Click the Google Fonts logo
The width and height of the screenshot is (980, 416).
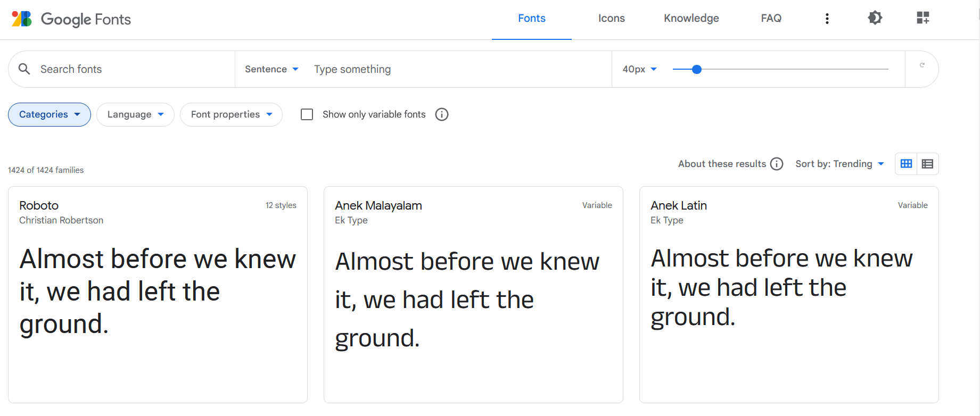[x=71, y=19]
